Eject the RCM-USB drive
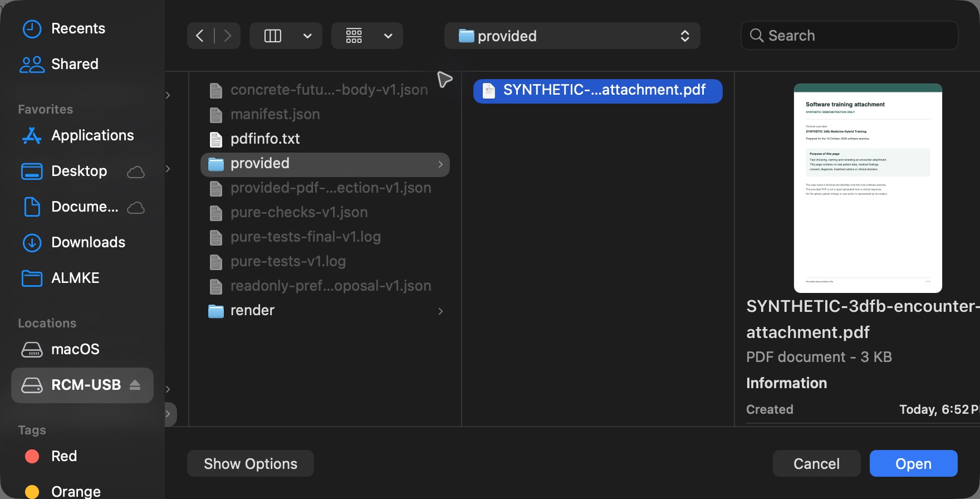The height and width of the screenshot is (499, 980). point(135,385)
